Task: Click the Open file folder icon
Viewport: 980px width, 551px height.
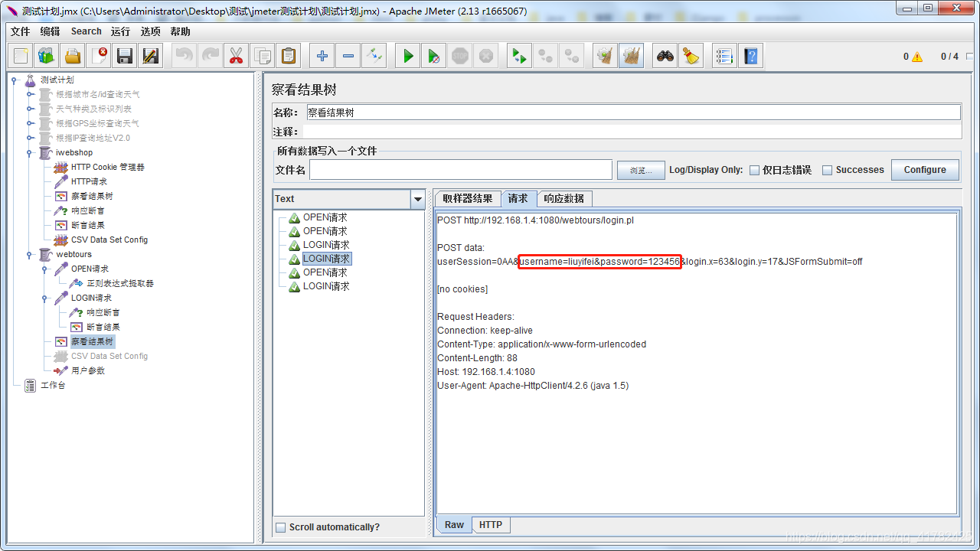Action: (x=72, y=56)
